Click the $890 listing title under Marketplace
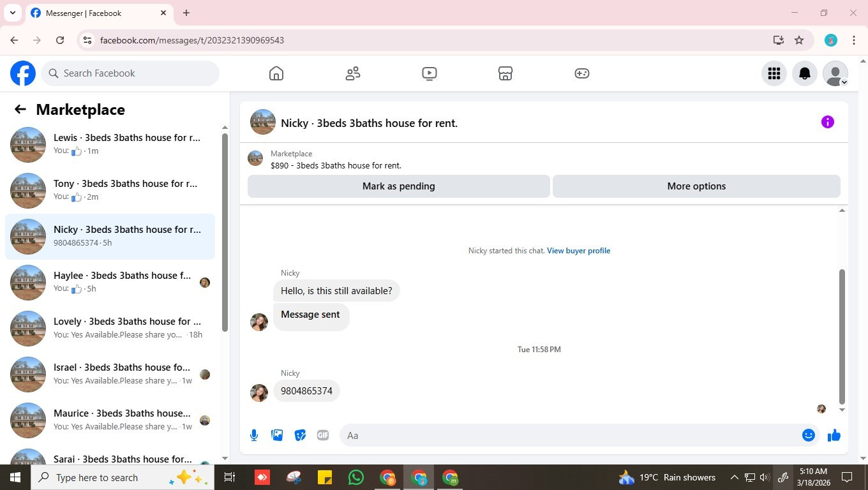 [336, 166]
